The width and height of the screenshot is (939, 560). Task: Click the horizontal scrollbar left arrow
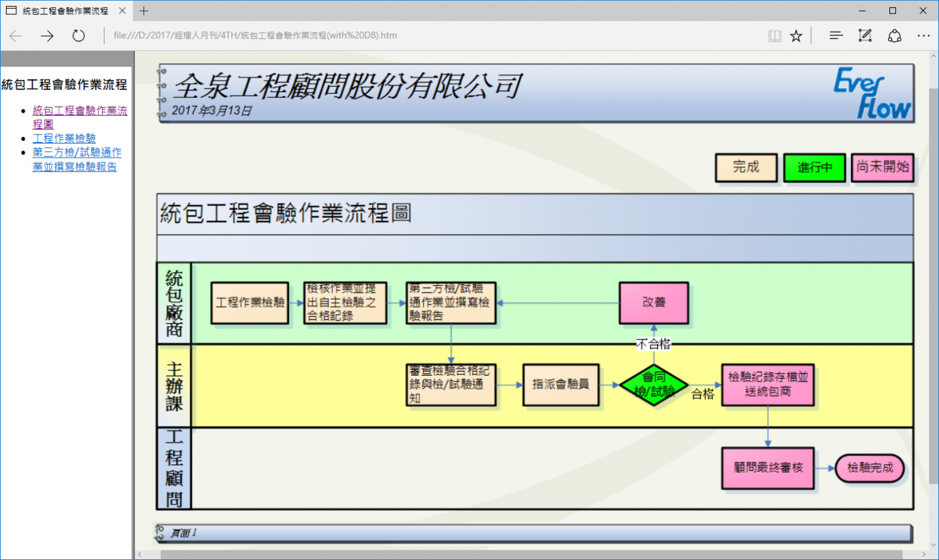click(x=140, y=555)
